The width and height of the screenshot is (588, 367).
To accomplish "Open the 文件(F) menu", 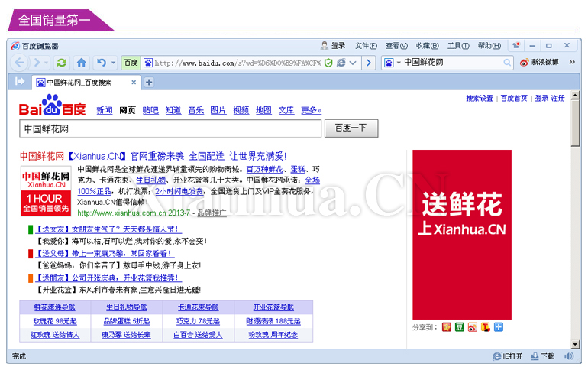I will (x=366, y=46).
